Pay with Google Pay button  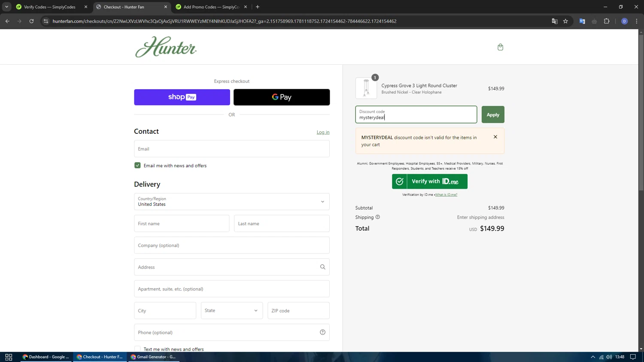[282, 97]
